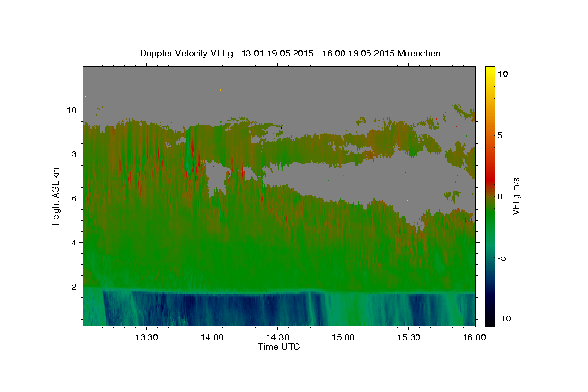Click the x-axis label 'Time UTC'
This screenshot has height=392, width=588.
tap(279, 347)
